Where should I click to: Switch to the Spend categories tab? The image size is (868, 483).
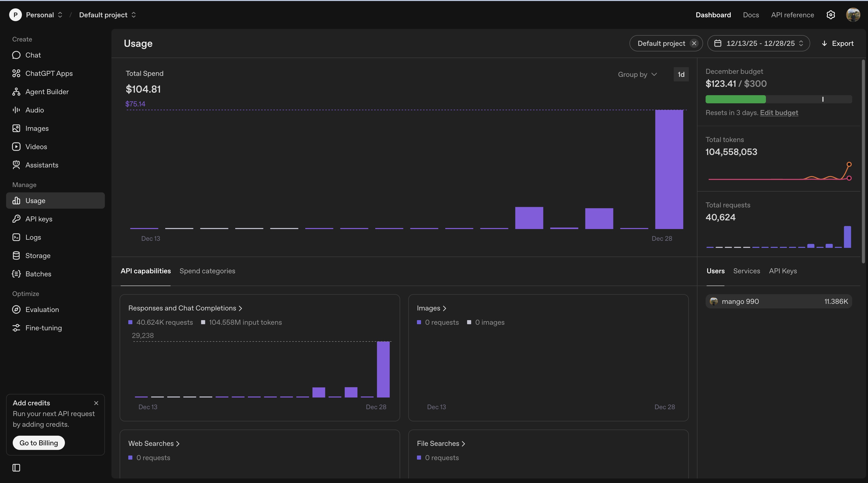click(207, 271)
